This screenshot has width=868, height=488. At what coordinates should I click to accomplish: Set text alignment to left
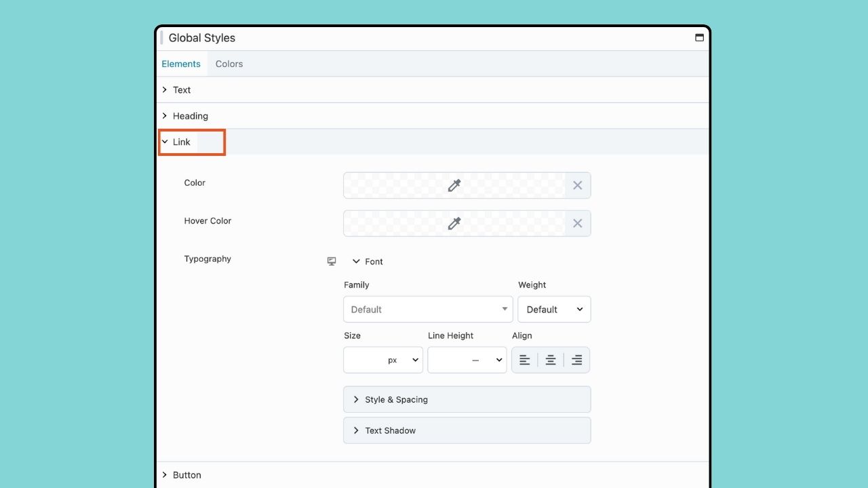[x=524, y=361]
